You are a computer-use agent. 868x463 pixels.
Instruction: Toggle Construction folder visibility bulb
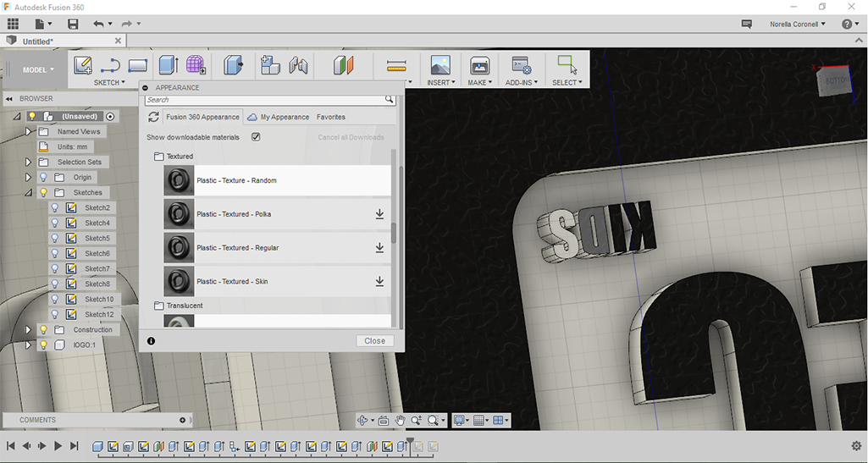click(43, 330)
